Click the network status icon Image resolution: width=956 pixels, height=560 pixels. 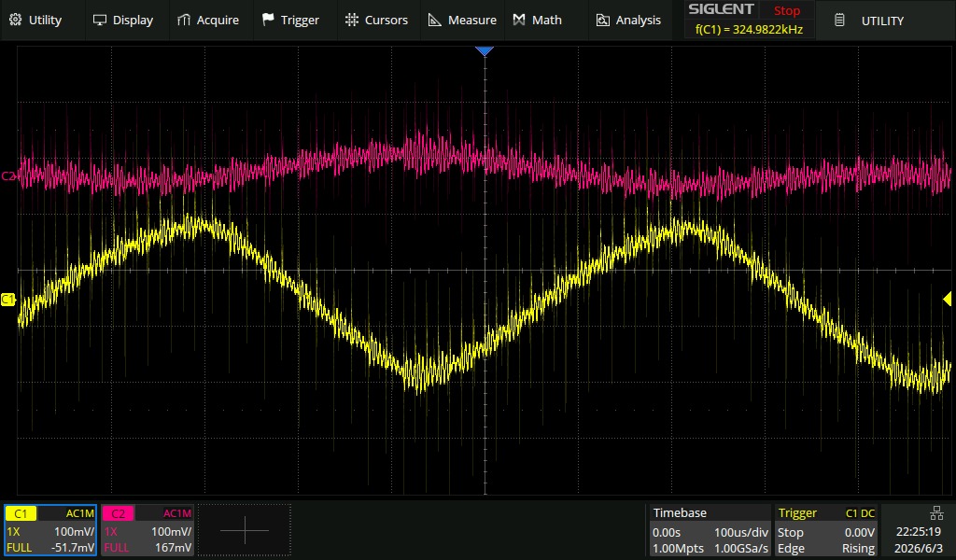pyautogui.click(x=936, y=512)
